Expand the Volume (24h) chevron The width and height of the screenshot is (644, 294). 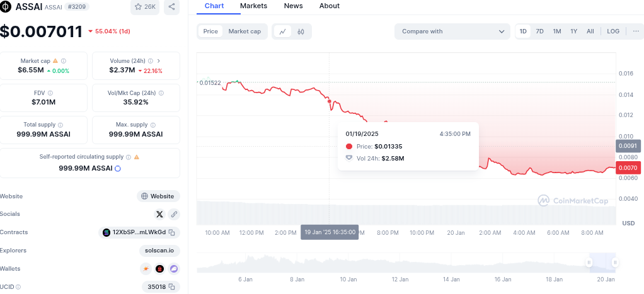(x=159, y=61)
